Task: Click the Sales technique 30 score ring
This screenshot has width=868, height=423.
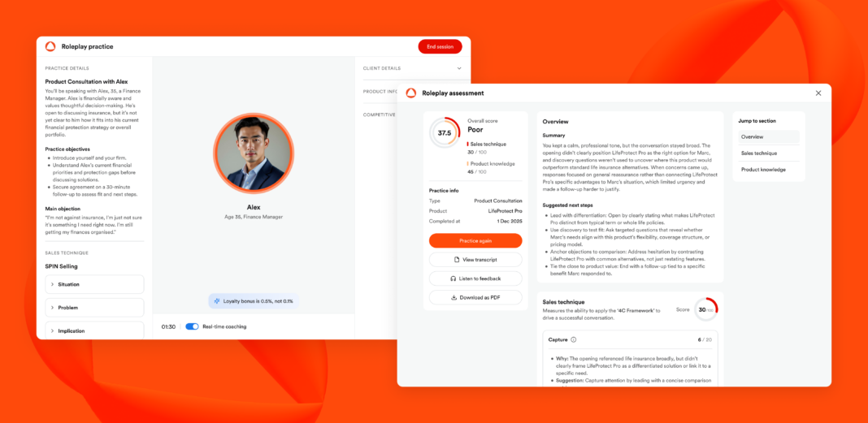Action: point(705,309)
